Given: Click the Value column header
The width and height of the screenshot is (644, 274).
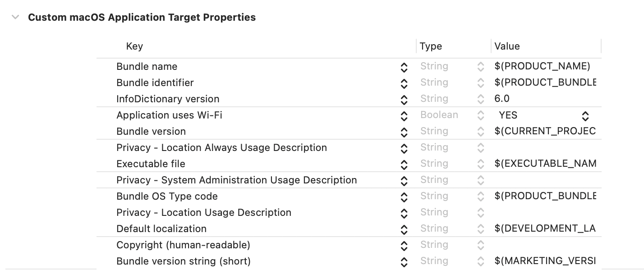Looking at the screenshot, I should (507, 46).
